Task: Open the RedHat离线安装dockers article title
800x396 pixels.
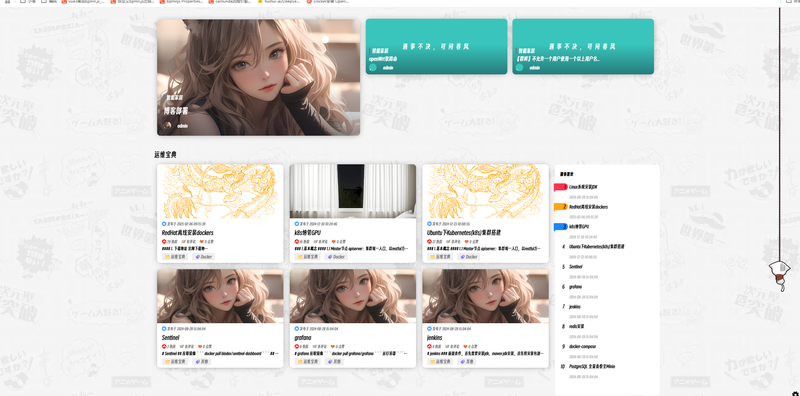Action: tap(187, 232)
